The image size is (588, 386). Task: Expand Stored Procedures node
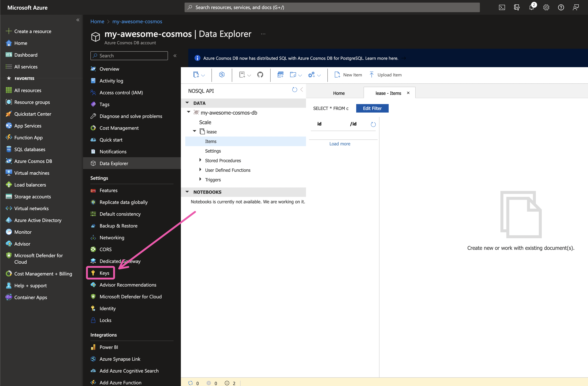[200, 160]
